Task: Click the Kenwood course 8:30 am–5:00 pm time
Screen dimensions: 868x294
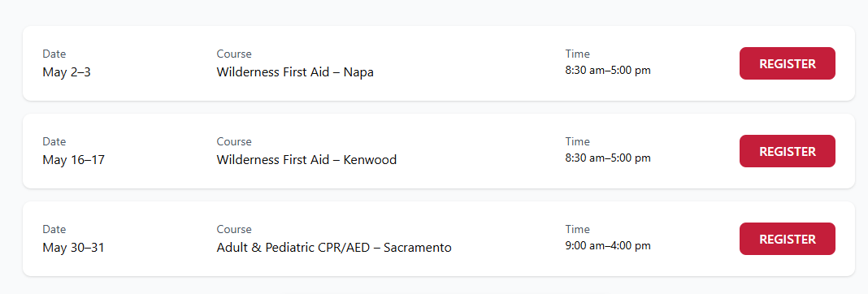Action: coord(608,158)
